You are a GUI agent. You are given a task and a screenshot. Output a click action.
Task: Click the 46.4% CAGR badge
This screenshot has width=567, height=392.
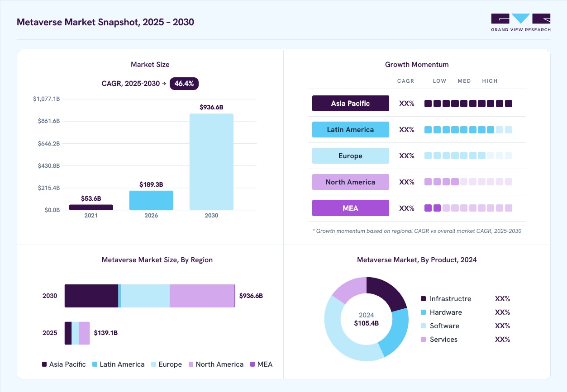[184, 83]
